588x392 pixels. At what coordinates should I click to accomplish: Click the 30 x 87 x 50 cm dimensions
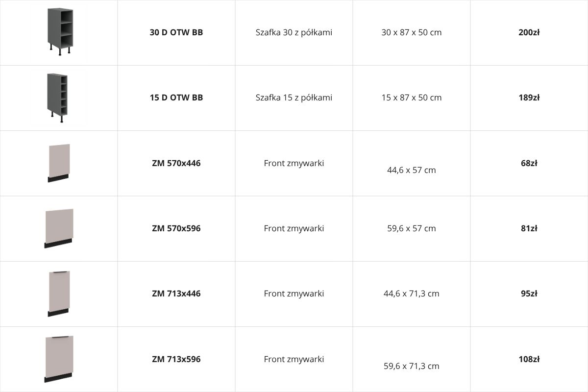point(412,32)
